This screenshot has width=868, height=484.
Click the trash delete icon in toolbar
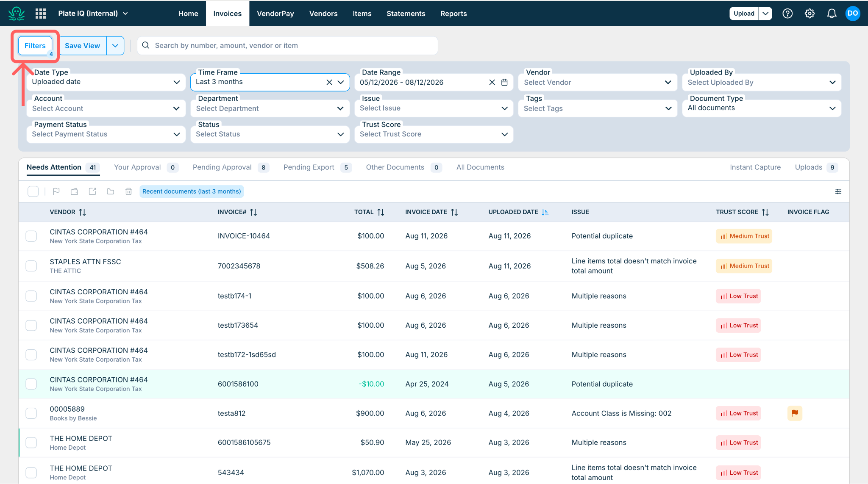click(128, 191)
